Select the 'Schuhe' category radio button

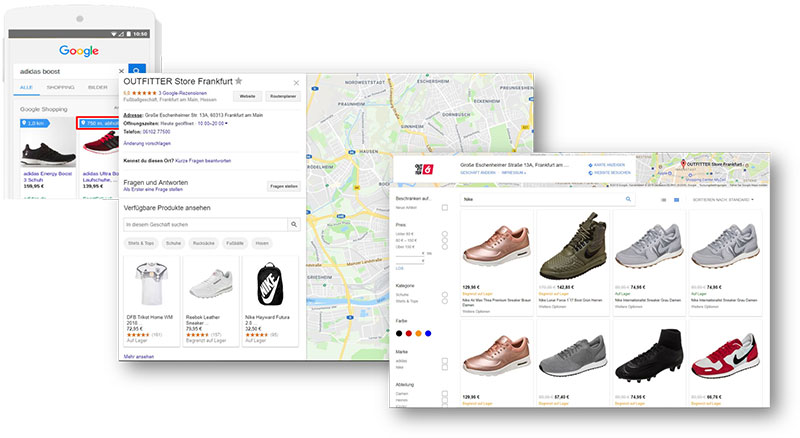[x=445, y=295]
